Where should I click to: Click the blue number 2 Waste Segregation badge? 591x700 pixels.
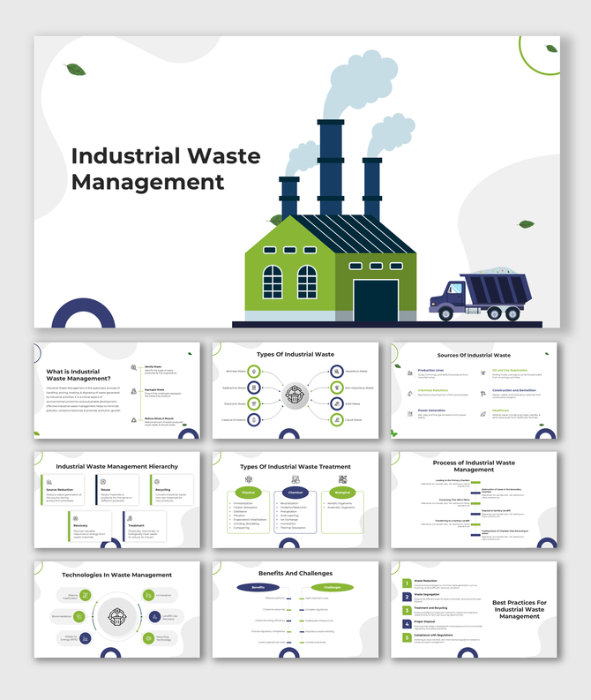click(x=407, y=597)
